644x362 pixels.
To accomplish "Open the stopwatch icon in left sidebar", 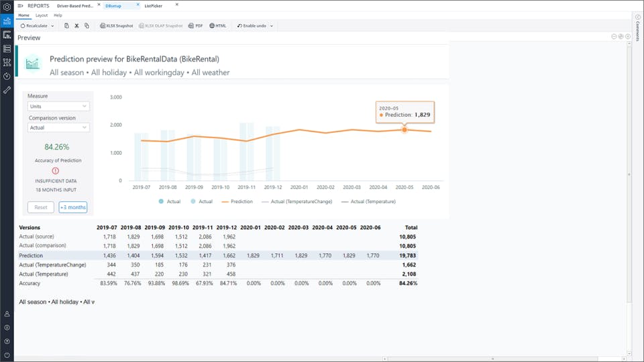I will pyautogui.click(x=7, y=76).
